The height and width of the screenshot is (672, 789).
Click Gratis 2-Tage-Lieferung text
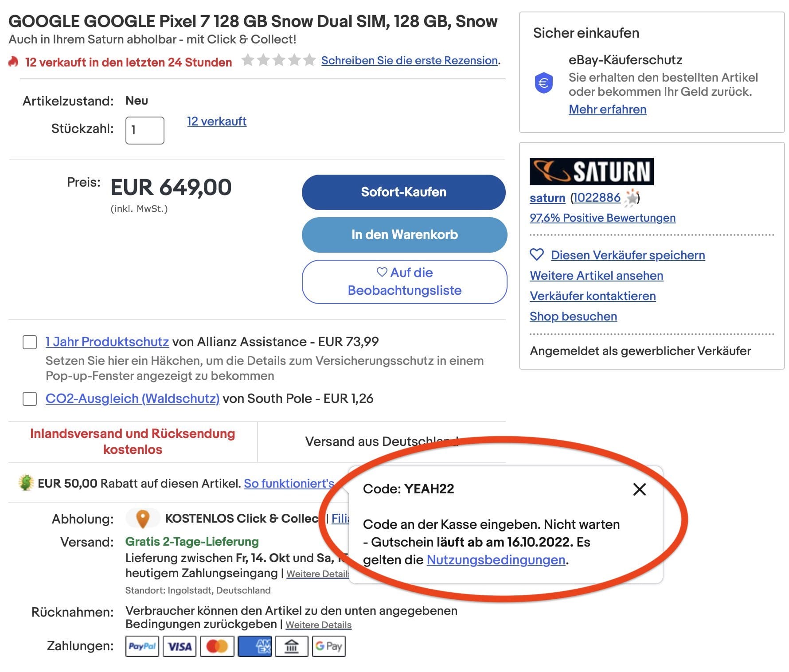pos(192,542)
